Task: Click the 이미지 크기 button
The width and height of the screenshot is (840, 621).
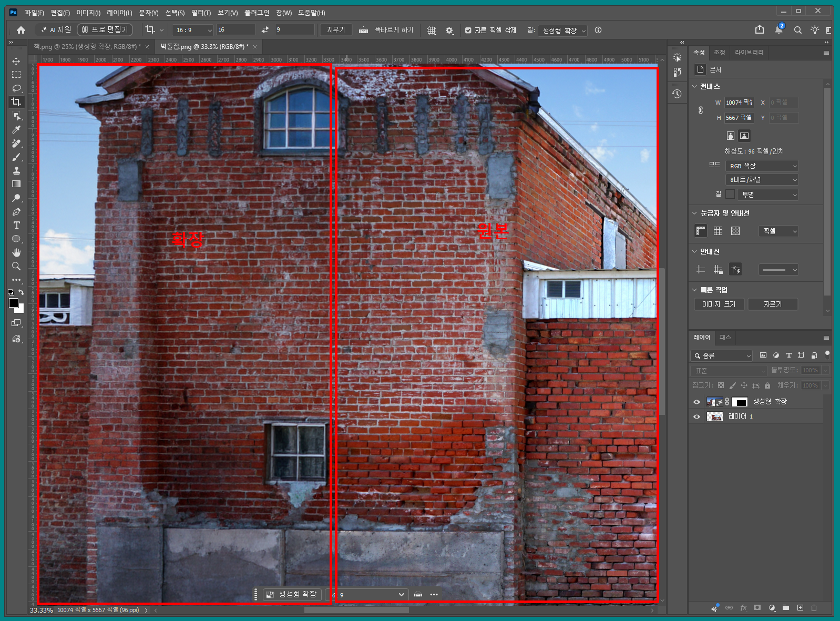Action: (719, 304)
